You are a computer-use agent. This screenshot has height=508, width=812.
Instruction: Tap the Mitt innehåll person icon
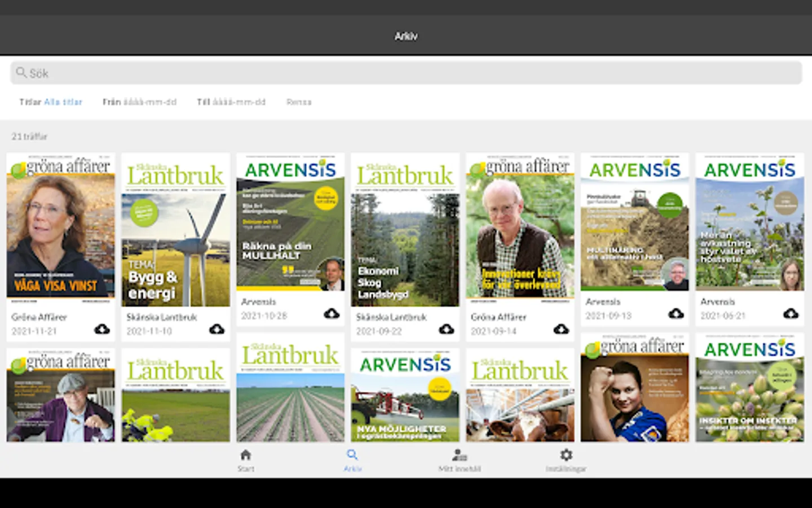pyautogui.click(x=460, y=455)
